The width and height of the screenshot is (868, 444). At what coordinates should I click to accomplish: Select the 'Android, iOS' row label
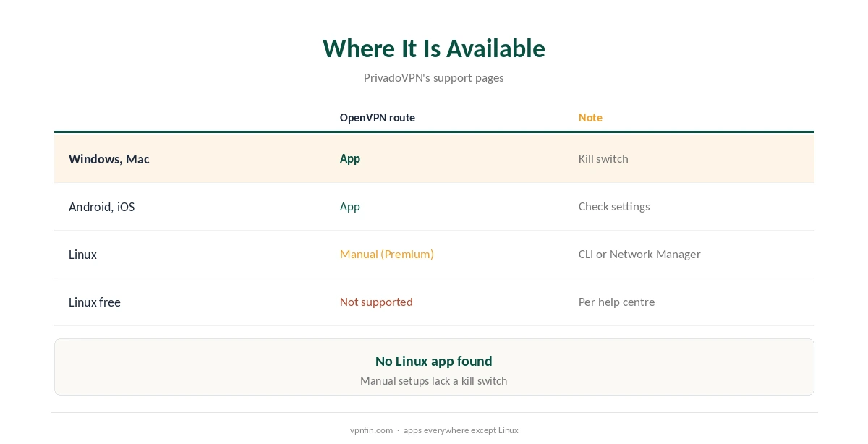point(102,207)
